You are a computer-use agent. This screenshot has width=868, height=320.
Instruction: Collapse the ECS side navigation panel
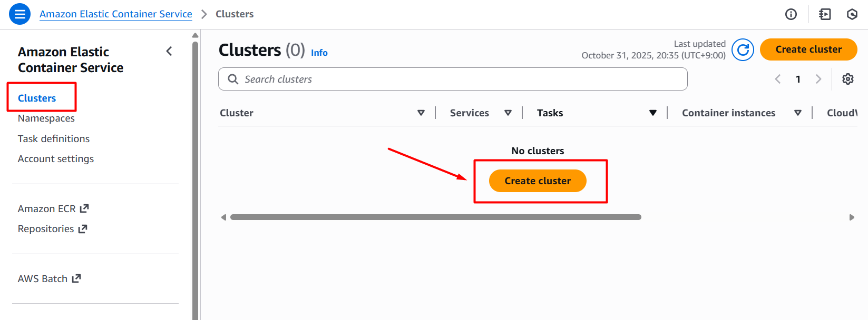point(169,51)
